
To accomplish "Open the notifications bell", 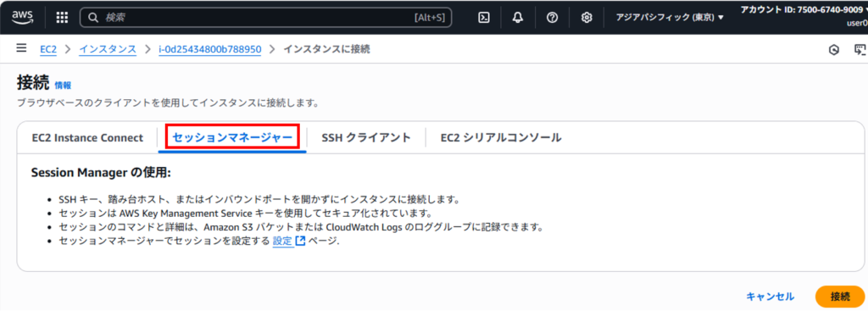I will 518,17.
